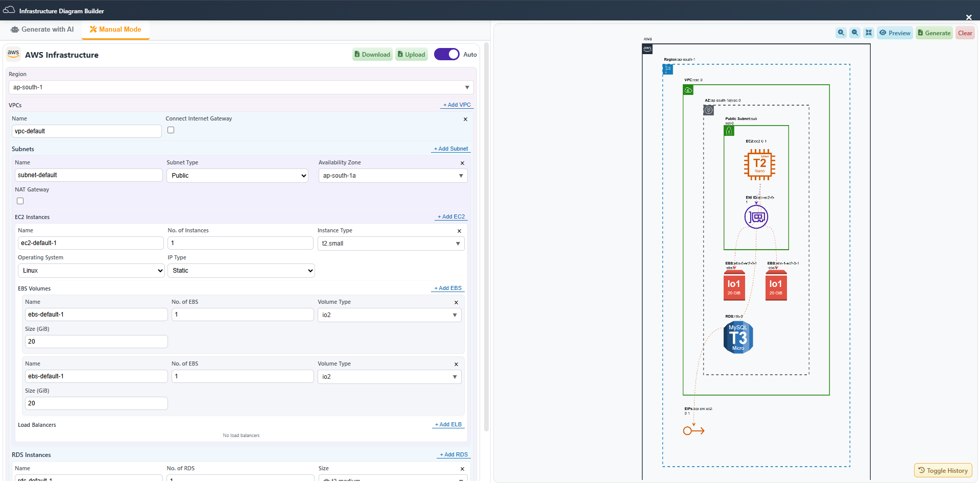
Task: Select the Public Subnet lock icon in the diagram
Action: [x=729, y=131]
